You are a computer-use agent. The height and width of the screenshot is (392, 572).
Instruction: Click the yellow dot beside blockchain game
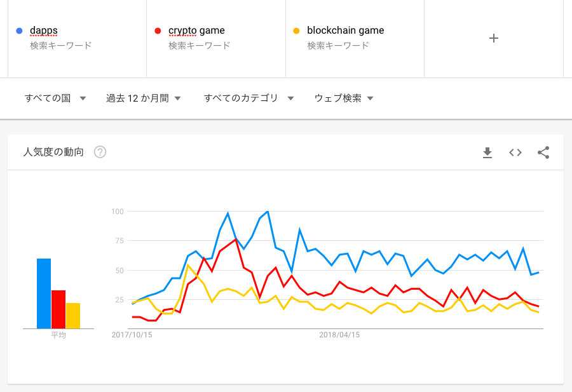click(x=297, y=31)
